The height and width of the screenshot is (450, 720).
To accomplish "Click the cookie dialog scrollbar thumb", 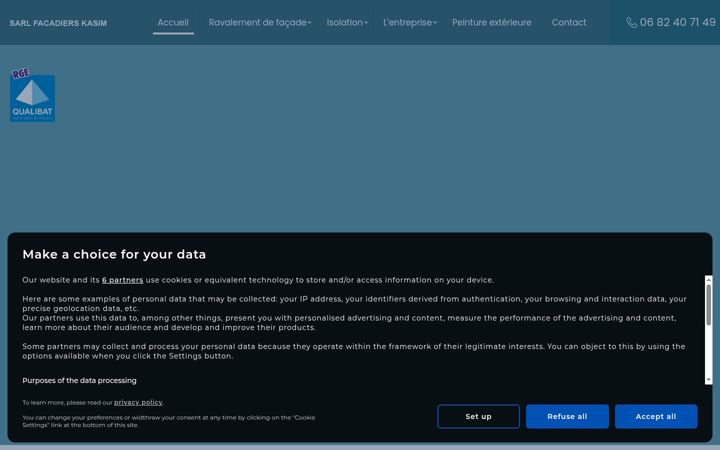I will tap(709, 305).
